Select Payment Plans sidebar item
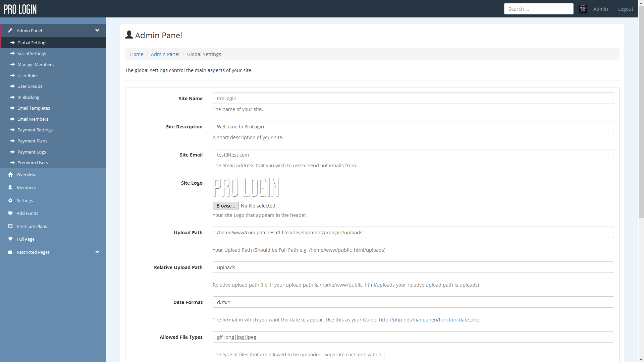Image resolution: width=644 pixels, height=362 pixels. [32, 141]
